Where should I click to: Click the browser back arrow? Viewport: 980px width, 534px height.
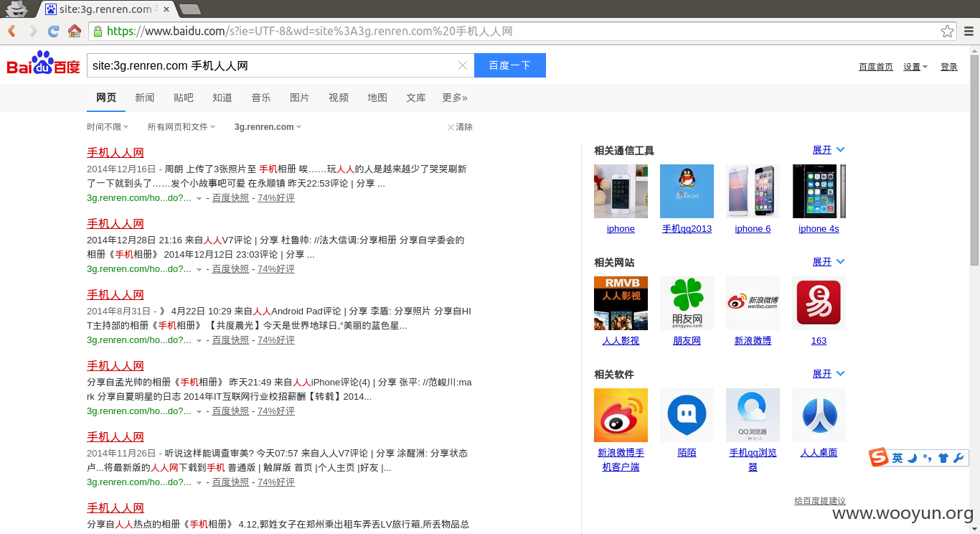coord(11,31)
